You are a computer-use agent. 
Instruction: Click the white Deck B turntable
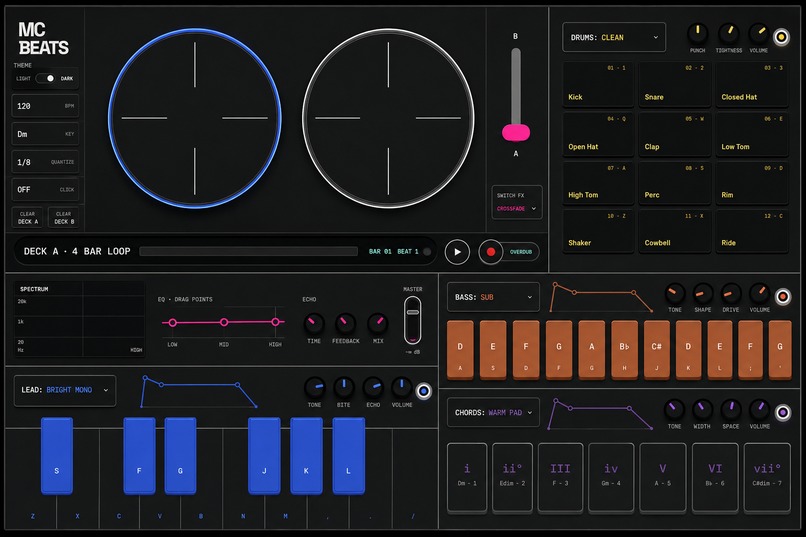coord(388,118)
